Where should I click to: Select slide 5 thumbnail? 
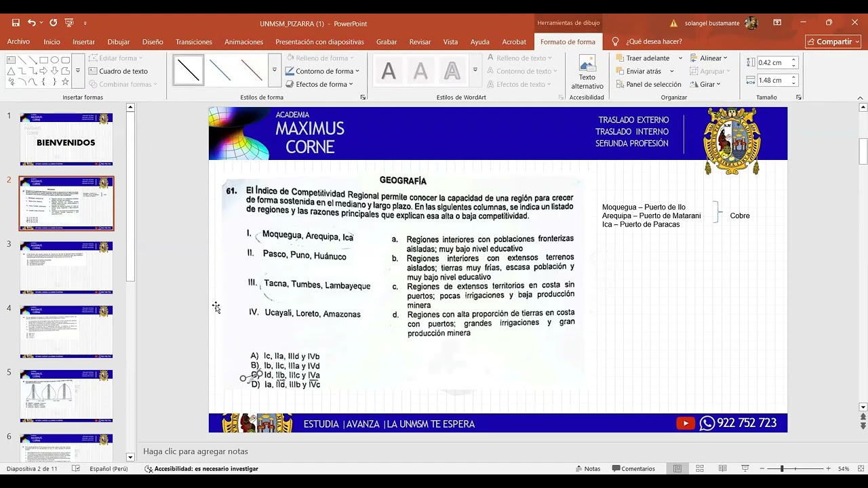pos(66,396)
